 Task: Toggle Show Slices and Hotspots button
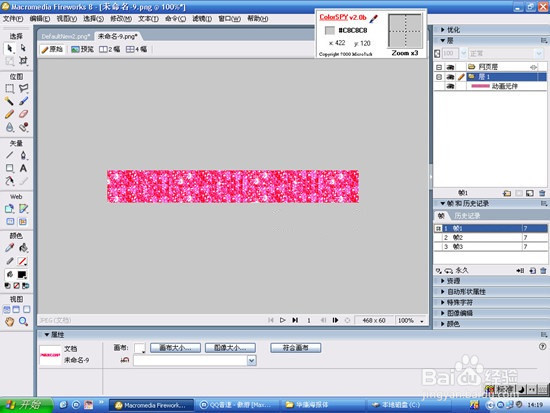pos(23,222)
